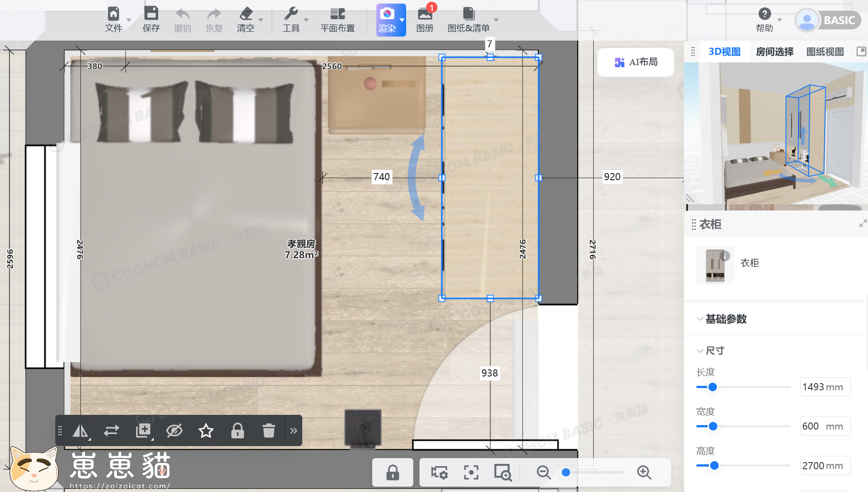The height and width of the screenshot is (492, 868).
Task: Open the 图册 (Album) gallery icon
Action: [x=425, y=14]
